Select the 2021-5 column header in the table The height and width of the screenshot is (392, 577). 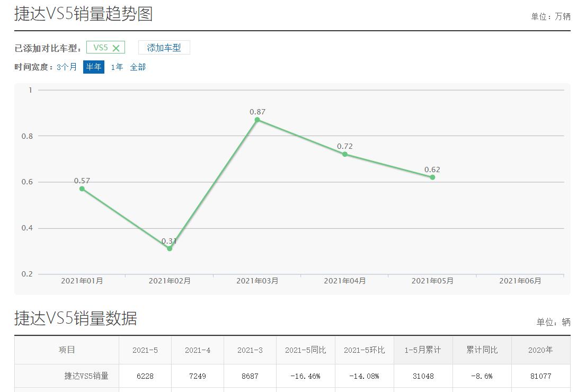(144, 350)
